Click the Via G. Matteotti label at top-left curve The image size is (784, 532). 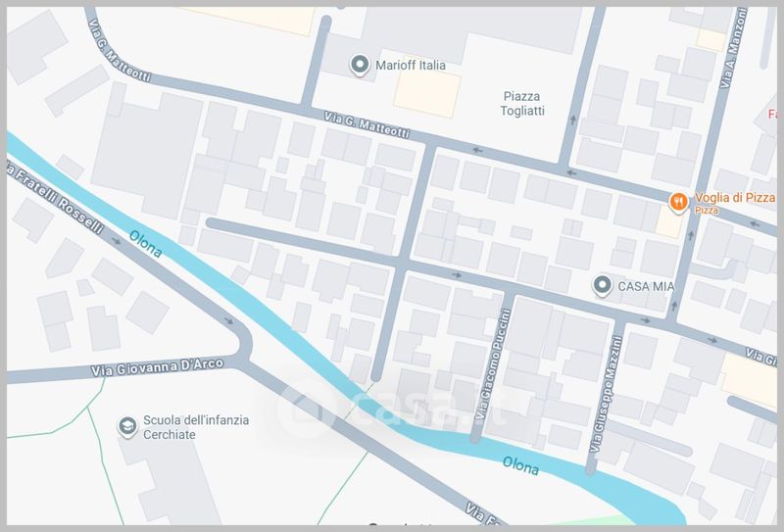pyautogui.click(x=119, y=51)
